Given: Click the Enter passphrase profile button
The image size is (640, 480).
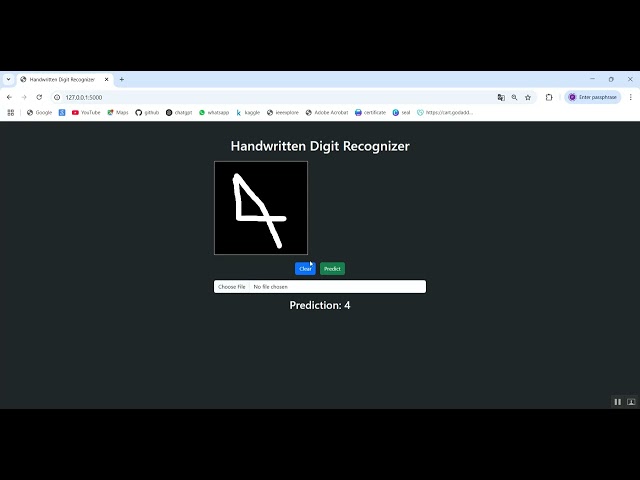Looking at the screenshot, I should pyautogui.click(x=593, y=97).
